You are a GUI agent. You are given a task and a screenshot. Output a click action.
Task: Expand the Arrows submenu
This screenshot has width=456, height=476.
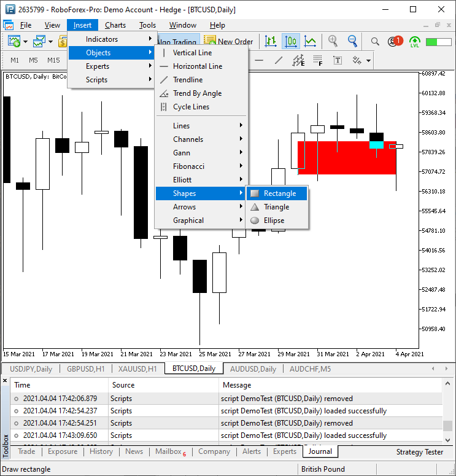point(201,207)
